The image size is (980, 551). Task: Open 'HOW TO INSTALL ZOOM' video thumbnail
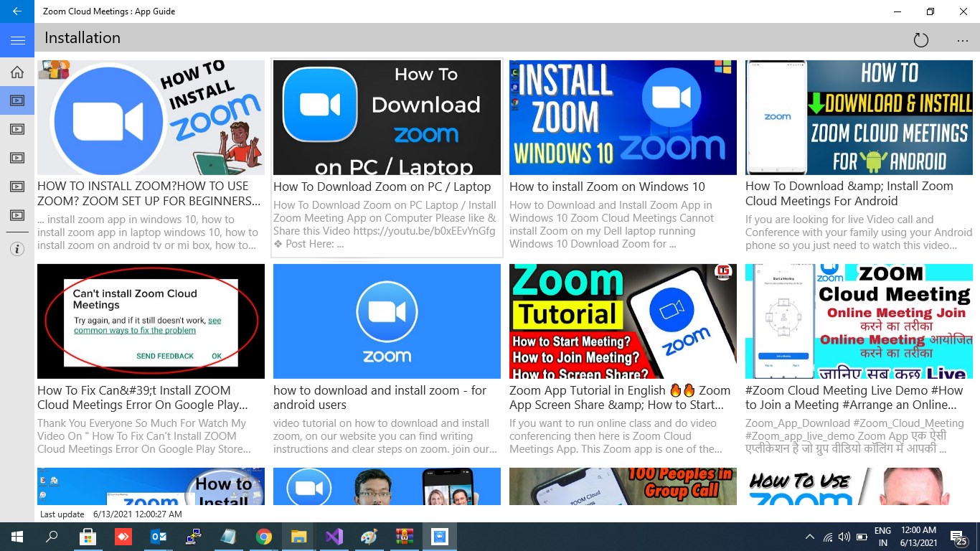coord(151,118)
